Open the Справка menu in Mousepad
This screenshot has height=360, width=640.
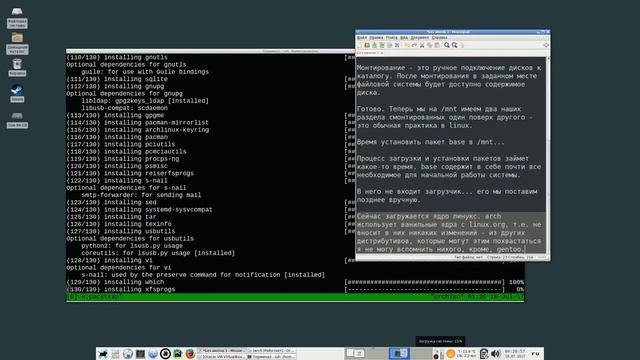[x=440, y=38]
